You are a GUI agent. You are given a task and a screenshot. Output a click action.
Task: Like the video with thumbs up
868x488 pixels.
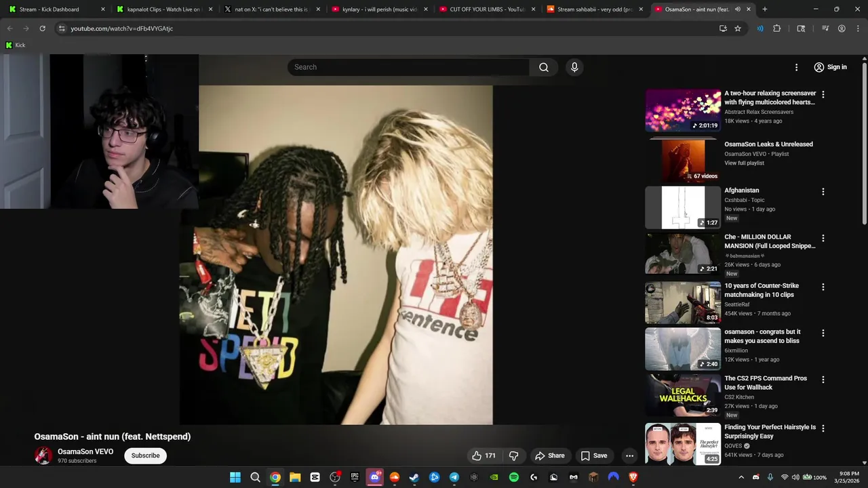click(x=485, y=455)
